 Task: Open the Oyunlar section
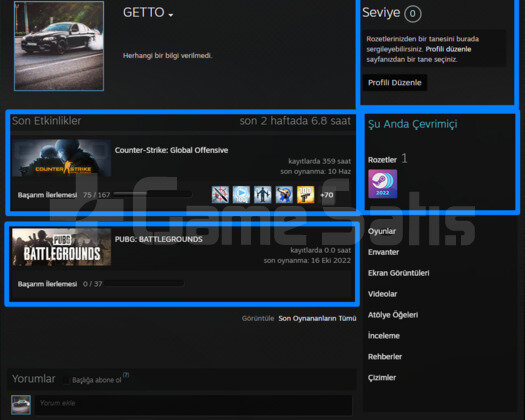382,231
